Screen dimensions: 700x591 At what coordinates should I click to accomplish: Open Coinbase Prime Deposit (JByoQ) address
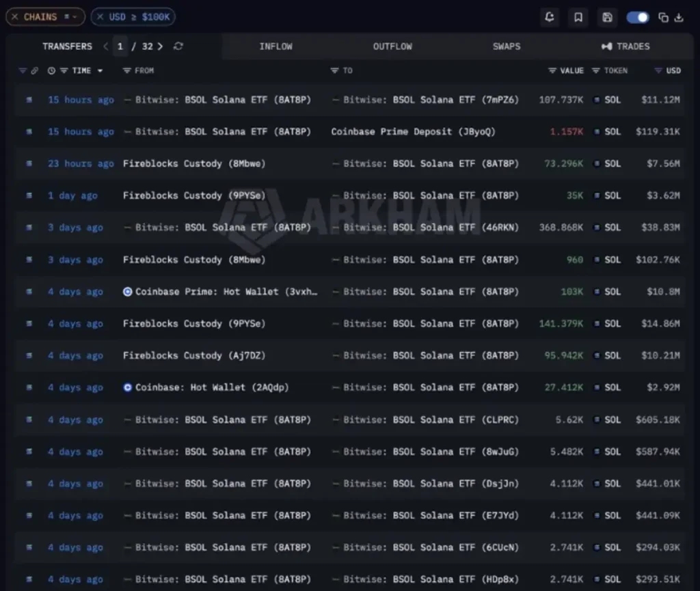pyautogui.click(x=413, y=132)
